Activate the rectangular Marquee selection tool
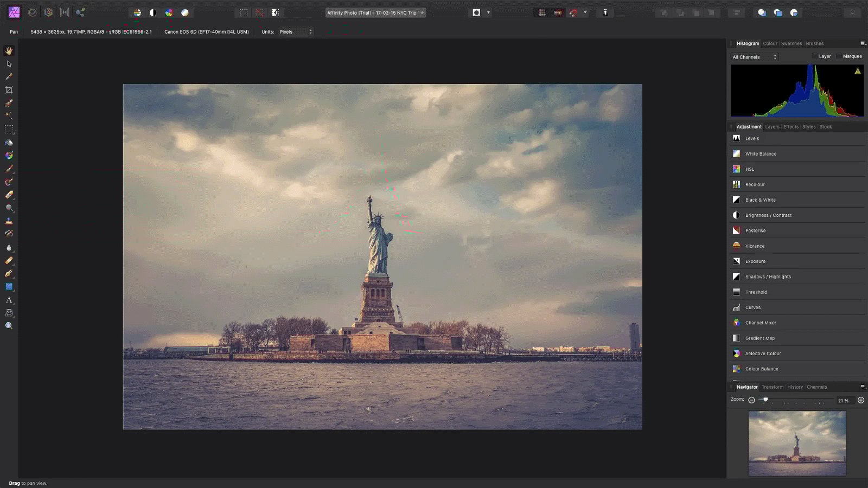Viewport: 868px width, 488px height. tap(9, 129)
